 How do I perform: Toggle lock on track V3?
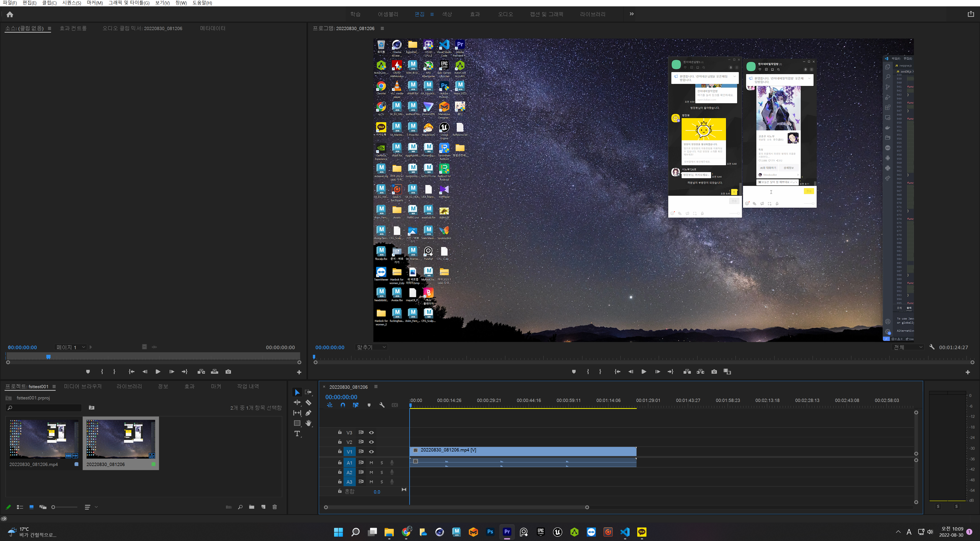pos(340,432)
